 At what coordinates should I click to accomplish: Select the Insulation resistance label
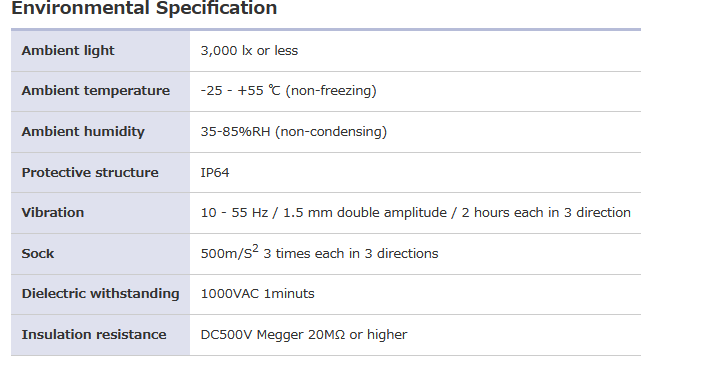(94, 335)
